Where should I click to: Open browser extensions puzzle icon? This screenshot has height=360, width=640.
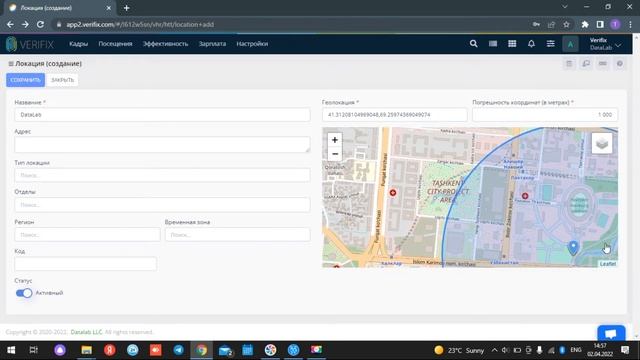[x=585, y=24]
